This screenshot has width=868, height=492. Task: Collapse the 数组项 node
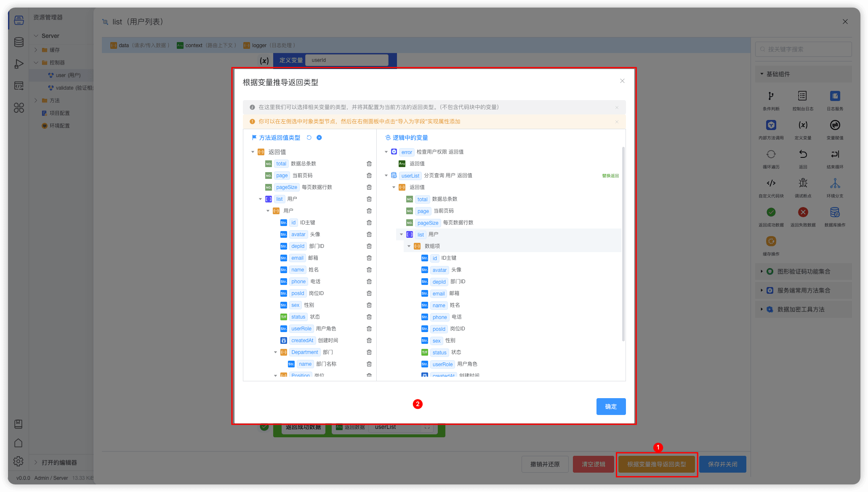click(x=409, y=246)
